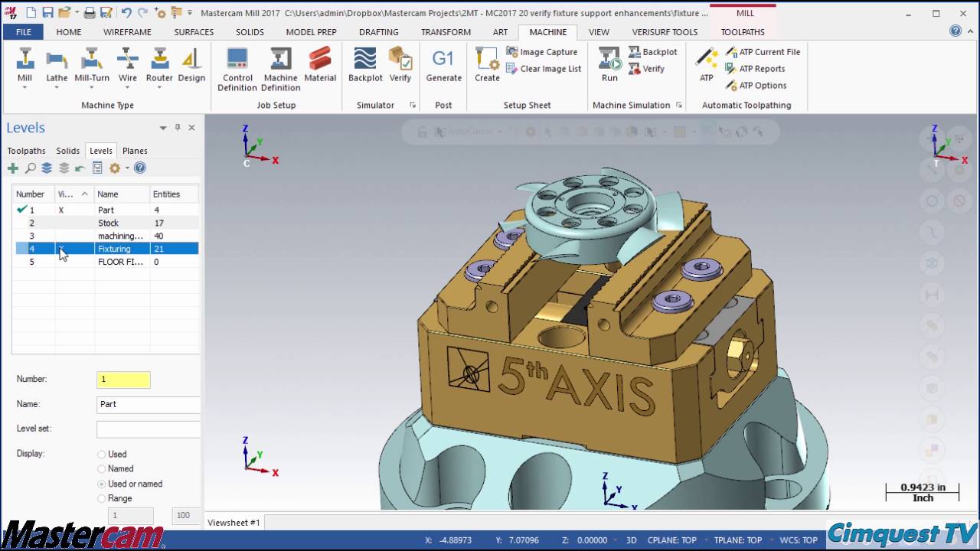Viewport: 980px width, 551px height.
Task: Save file from quick access toolbar
Action: (x=47, y=12)
